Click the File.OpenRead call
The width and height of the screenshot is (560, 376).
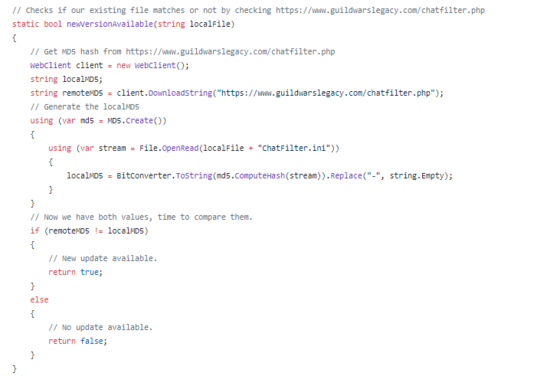[169, 148]
